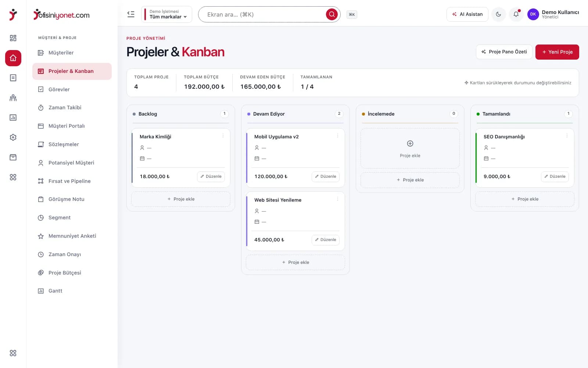Viewport: 588px width, 368px height.
Task: Click Proje ekle under the Tamamlandı column
Action: 525,199
